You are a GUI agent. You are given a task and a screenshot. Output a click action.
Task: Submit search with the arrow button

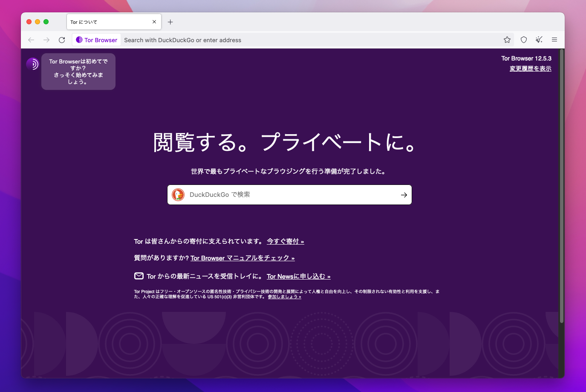pos(404,195)
